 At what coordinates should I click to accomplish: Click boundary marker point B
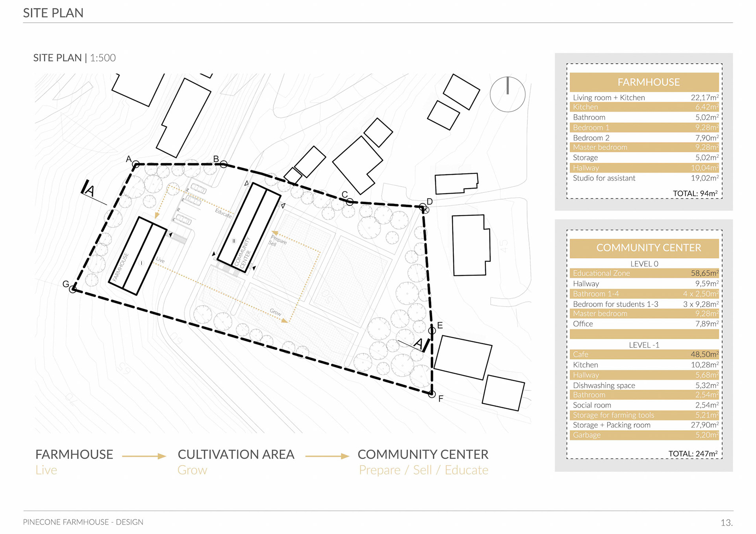224,164
